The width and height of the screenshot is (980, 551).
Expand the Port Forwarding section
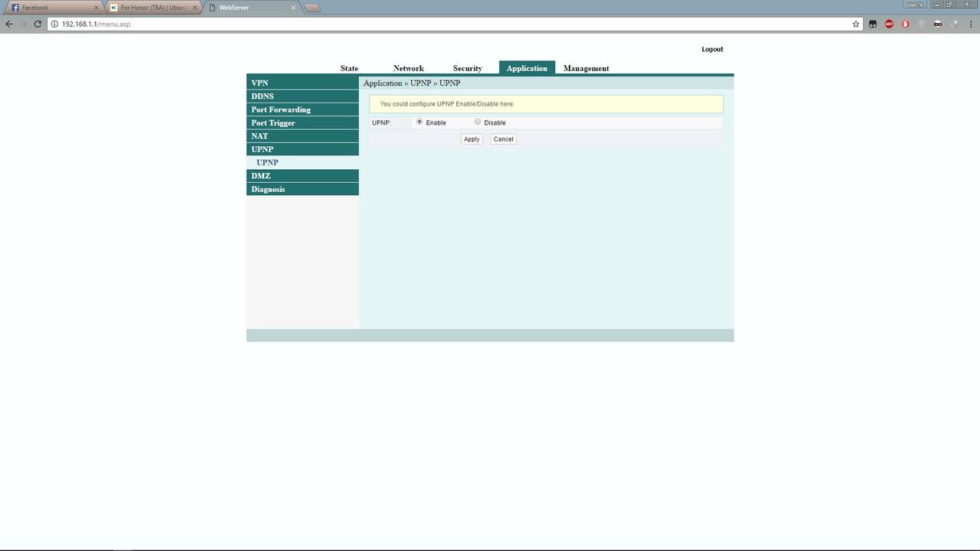click(x=280, y=109)
